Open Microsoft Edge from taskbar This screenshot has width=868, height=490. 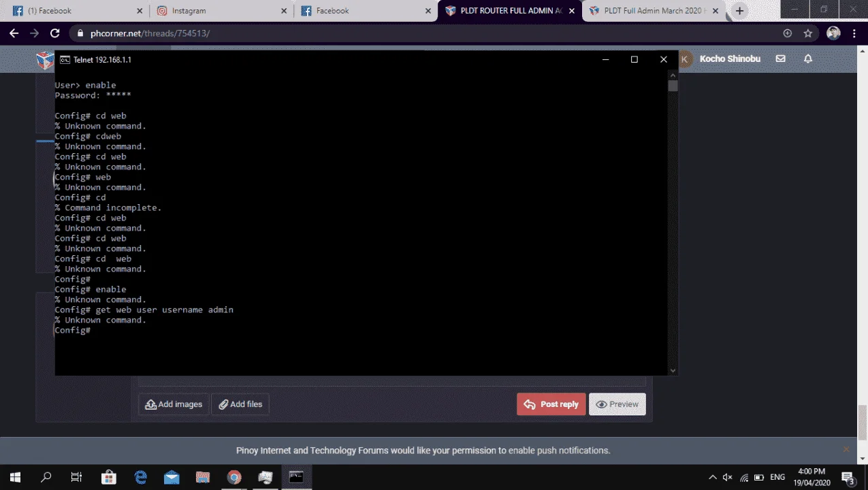click(x=140, y=477)
